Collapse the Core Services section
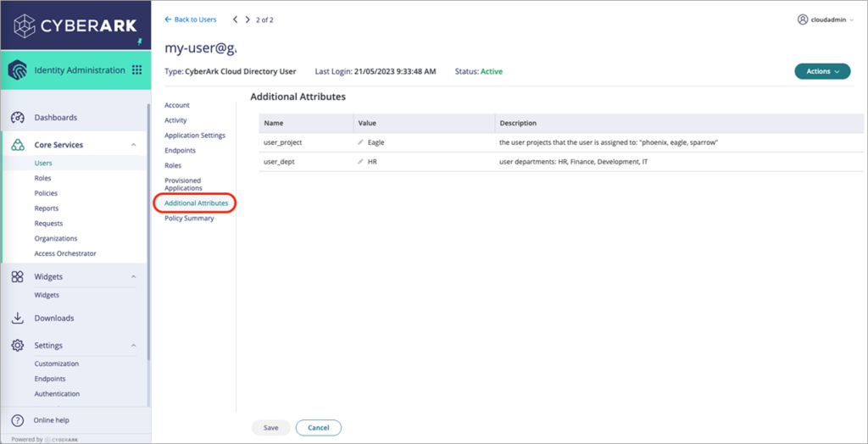 coord(133,145)
